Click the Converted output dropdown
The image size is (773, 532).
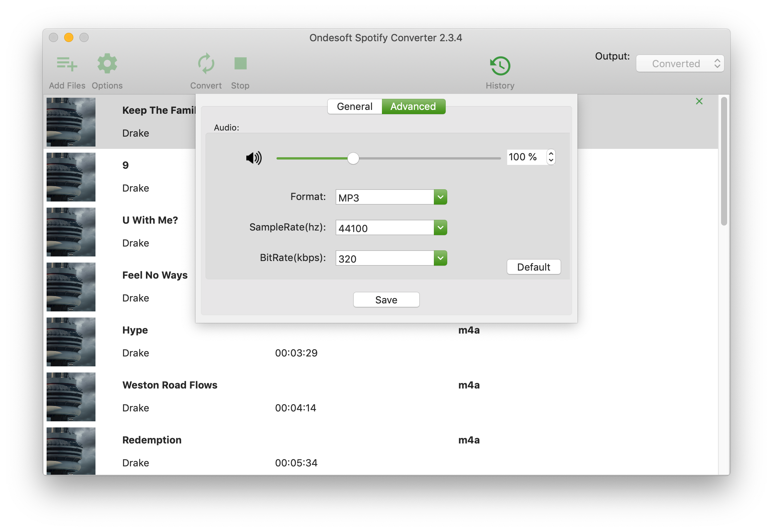pyautogui.click(x=679, y=63)
